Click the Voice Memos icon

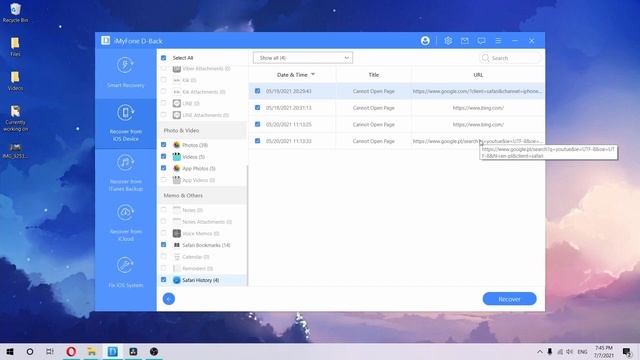(176, 233)
